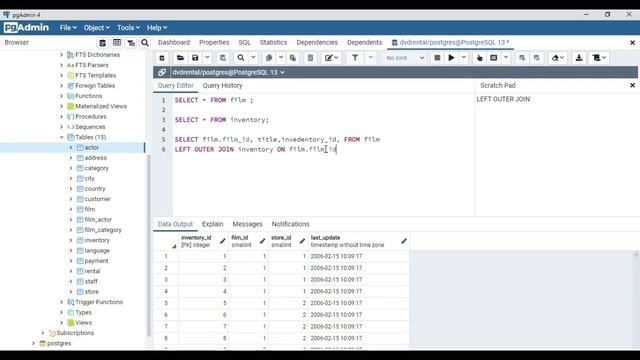Switch to the Notifications tab

[291, 224]
